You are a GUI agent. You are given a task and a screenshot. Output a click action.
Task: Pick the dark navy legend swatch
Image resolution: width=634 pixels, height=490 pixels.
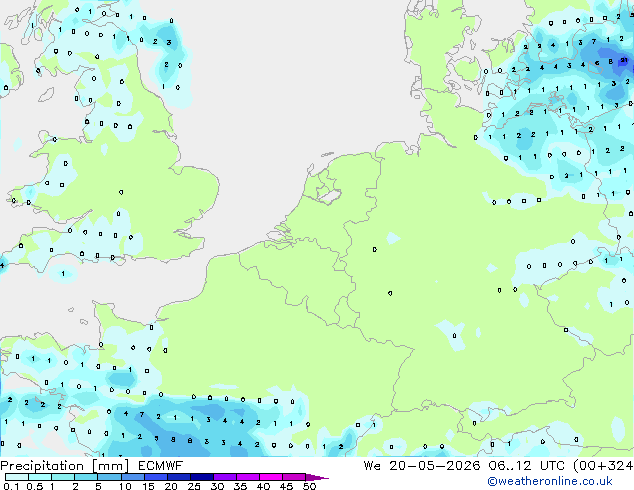point(202,477)
